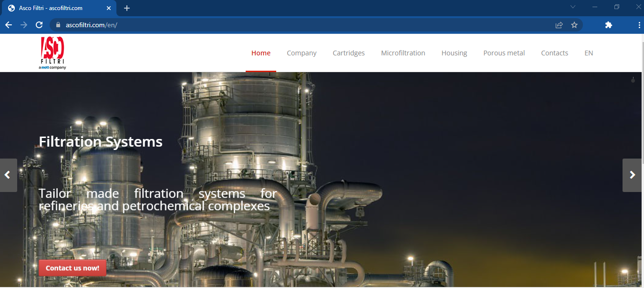Screen dimensions: 644x288
Task: Open the Porous metal menu item
Action: coord(504,53)
